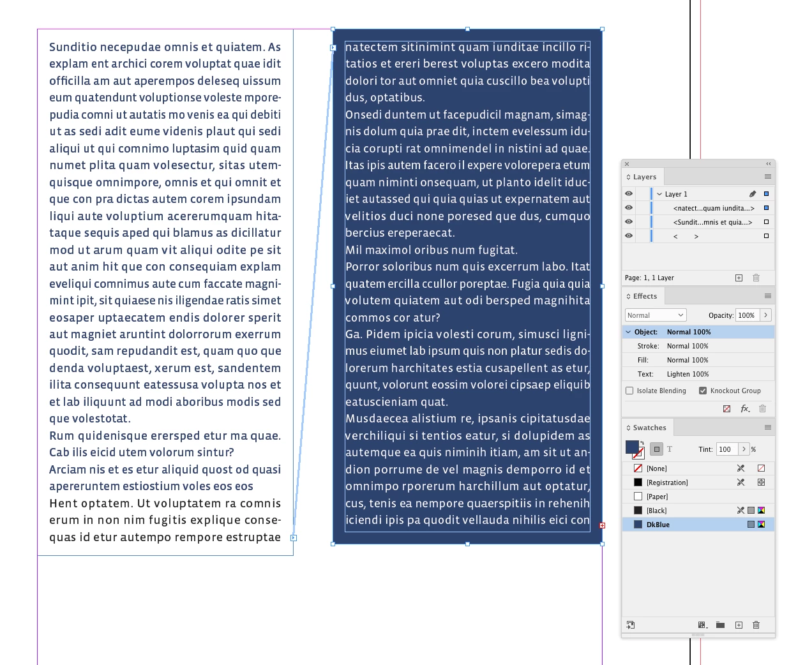This screenshot has height=665, width=812.
Task: Collapse Layer 1 disclosure arrow
Action: coord(659,194)
